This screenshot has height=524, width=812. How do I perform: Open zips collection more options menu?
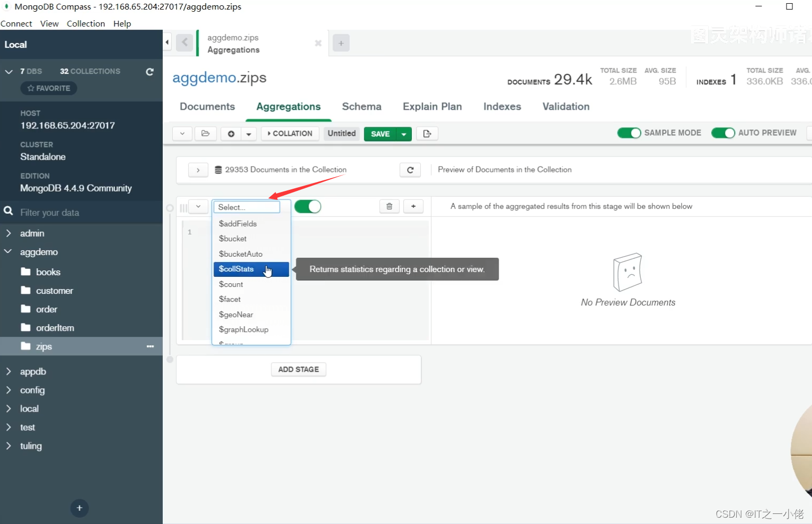click(x=150, y=346)
